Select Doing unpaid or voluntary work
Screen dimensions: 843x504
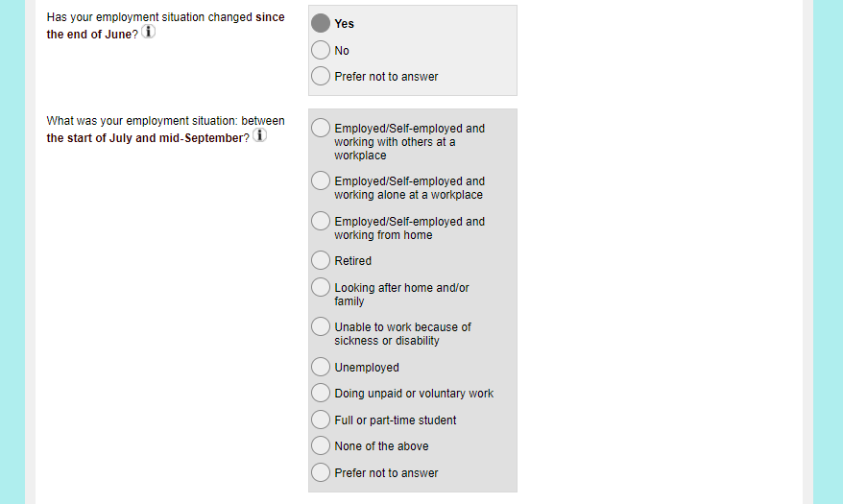pyautogui.click(x=321, y=393)
